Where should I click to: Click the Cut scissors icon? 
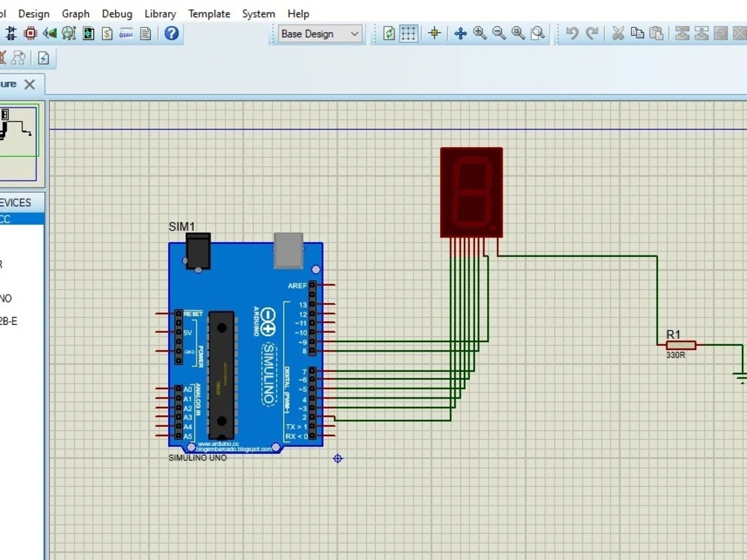618,34
